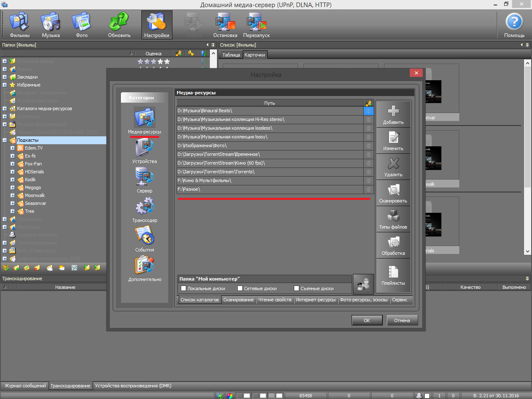Image resolution: width=532 pixels, height=399 pixels.
Task: Select the Devices (Устройства) category icon
Action: (145, 148)
